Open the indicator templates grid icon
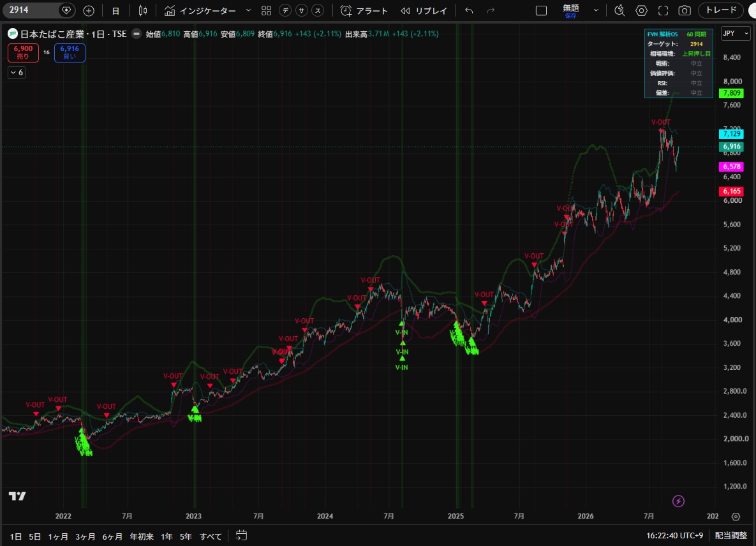 (266, 11)
